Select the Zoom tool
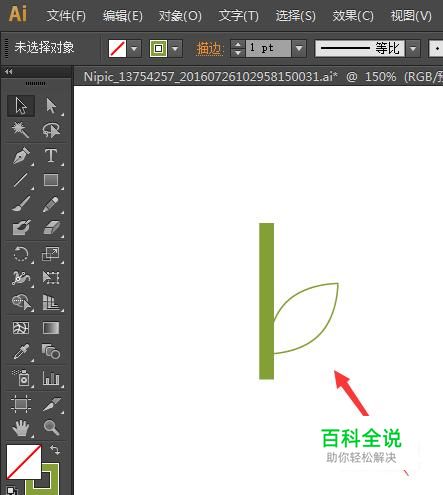The height and width of the screenshot is (495, 443). tap(51, 428)
